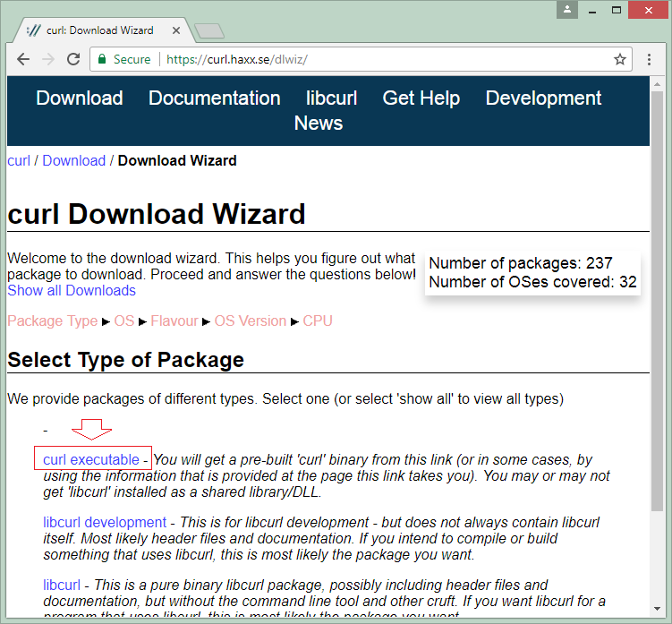Image resolution: width=672 pixels, height=624 pixels.
Task: Click the Chrome user profile icon
Action: pyautogui.click(x=567, y=10)
